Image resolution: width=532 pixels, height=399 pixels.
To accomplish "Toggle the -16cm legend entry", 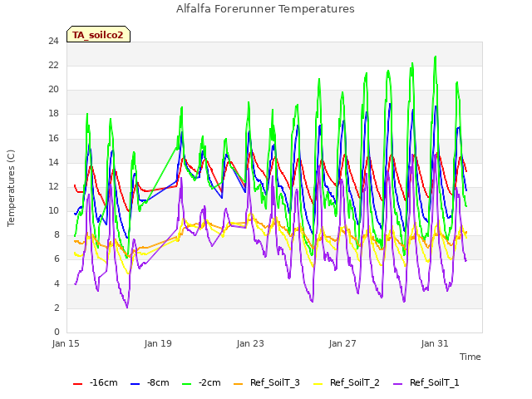I will pos(96,382).
